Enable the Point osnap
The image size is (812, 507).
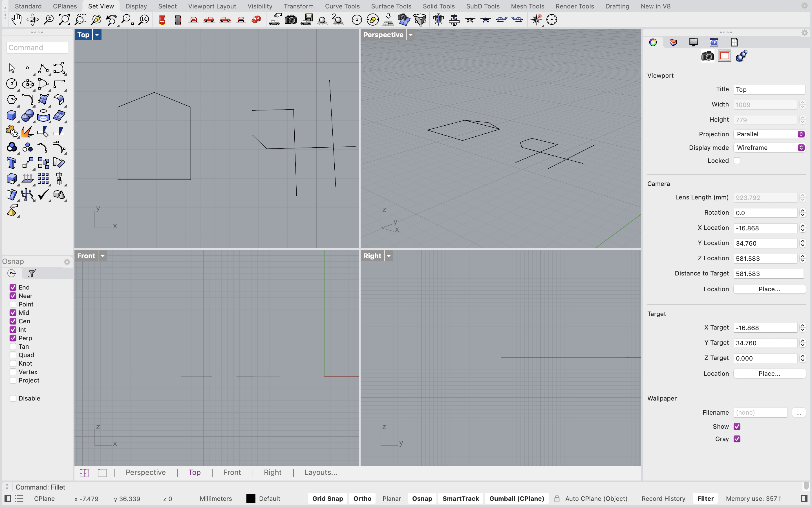point(13,304)
